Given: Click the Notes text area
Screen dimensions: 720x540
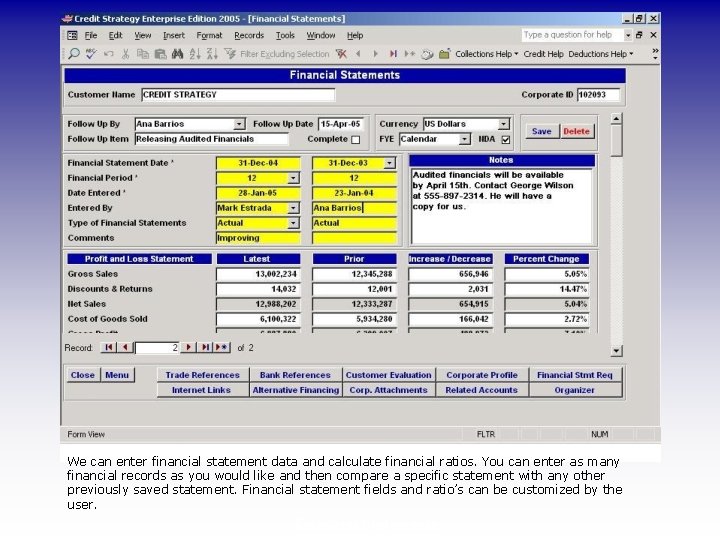Looking at the screenshot, I should coord(502,206).
